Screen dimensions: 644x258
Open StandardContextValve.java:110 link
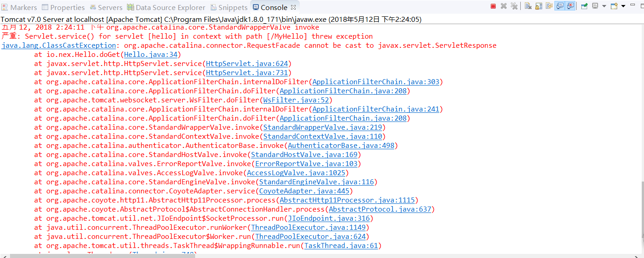pos(322,137)
